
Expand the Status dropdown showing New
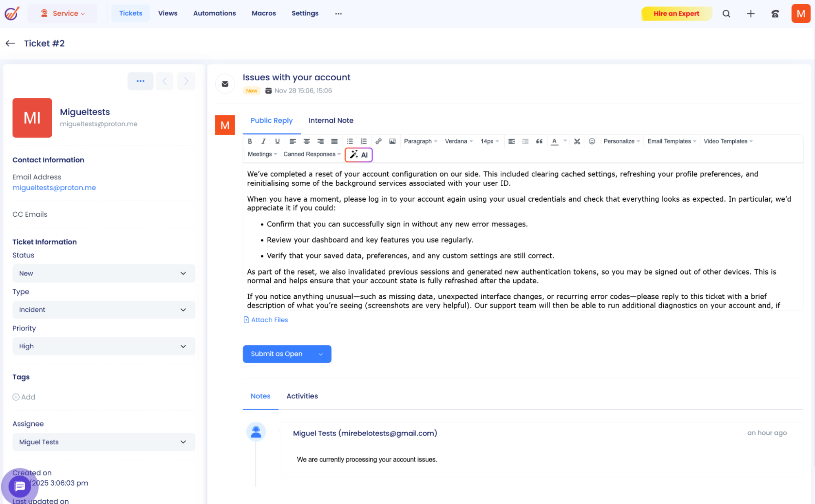[x=103, y=273]
